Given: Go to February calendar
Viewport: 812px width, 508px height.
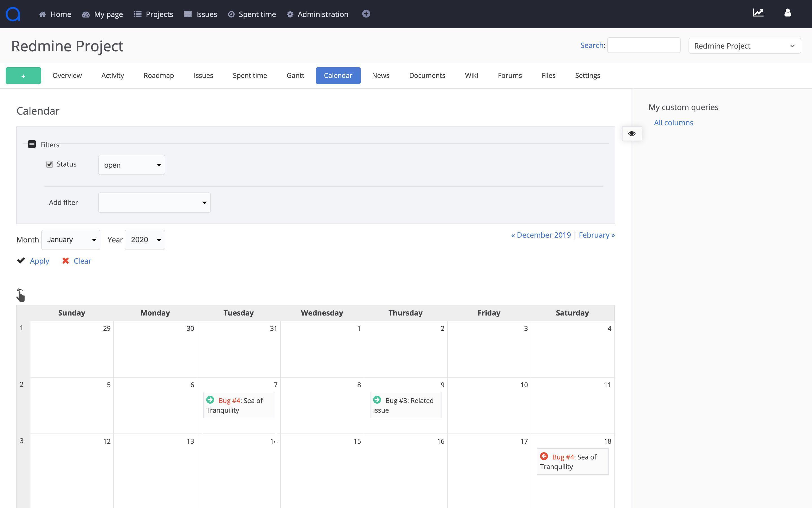Looking at the screenshot, I should pos(597,235).
